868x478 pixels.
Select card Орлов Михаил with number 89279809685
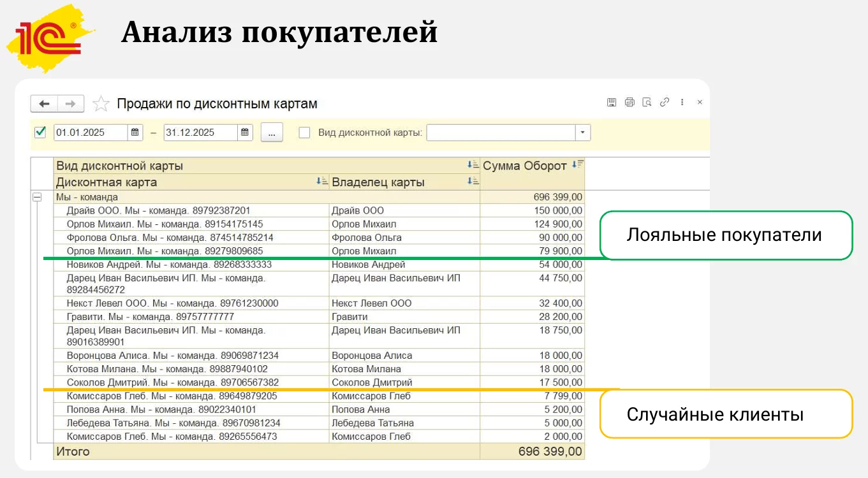click(191, 251)
